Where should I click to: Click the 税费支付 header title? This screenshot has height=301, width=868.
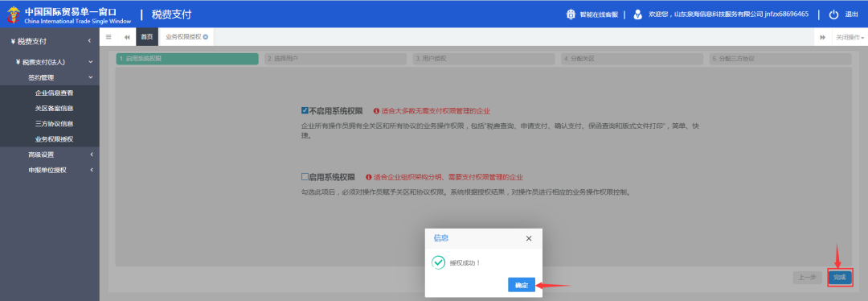coord(172,14)
